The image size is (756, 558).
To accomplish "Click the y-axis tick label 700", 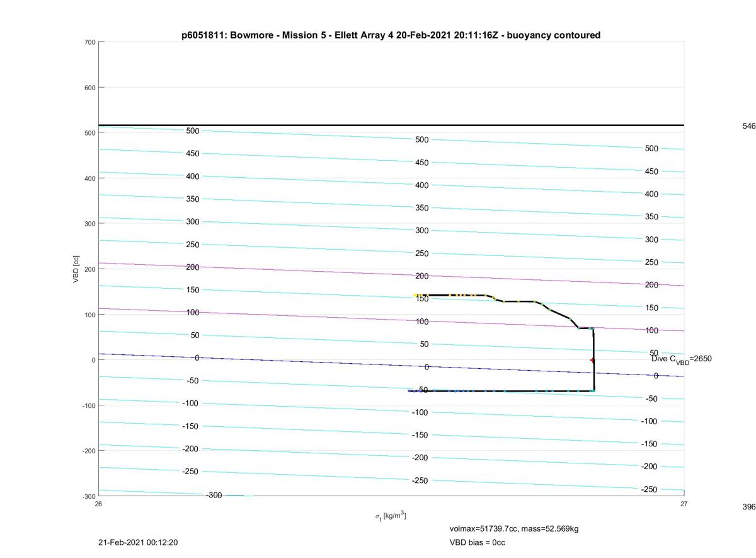I will coord(89,42).
